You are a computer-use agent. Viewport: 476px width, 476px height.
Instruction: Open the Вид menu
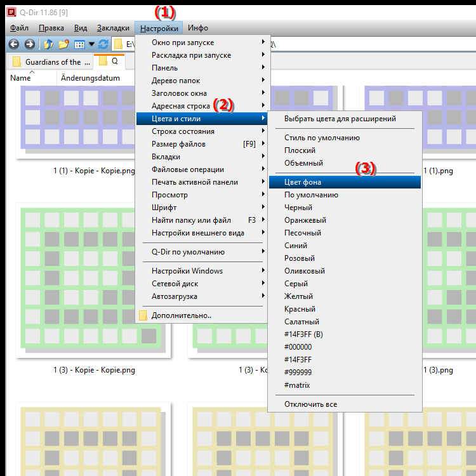81,28
